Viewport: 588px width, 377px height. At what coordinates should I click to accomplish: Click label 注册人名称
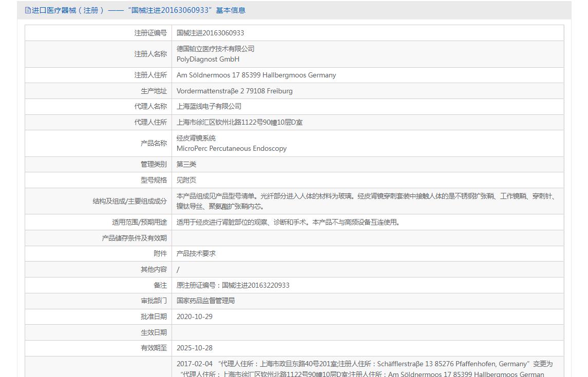[x=150, y=54]
